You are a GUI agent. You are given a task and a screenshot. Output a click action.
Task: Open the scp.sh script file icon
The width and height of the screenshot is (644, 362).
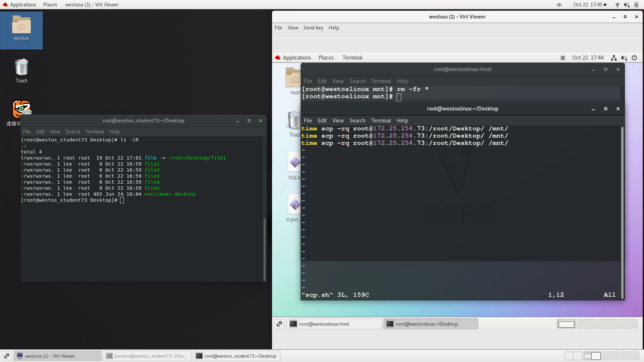pyautogui.click(x=294, y=162)
